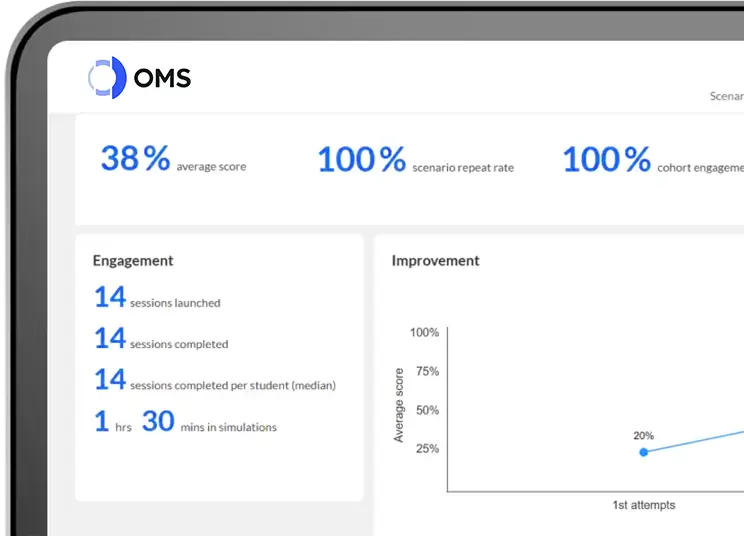Click the 100% y-axis label
Image resolution: width=744 pixels, height=536 pixels.
coord(424,333)
